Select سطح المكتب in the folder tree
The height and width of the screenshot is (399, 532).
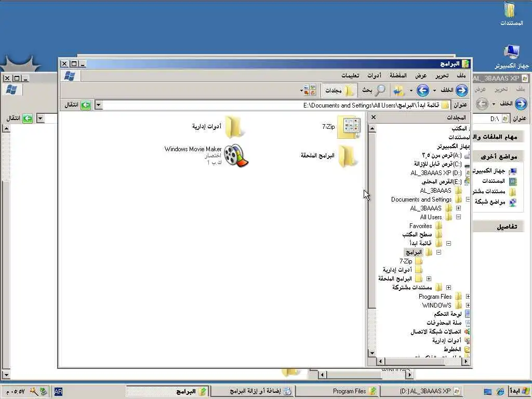[417, 235]
